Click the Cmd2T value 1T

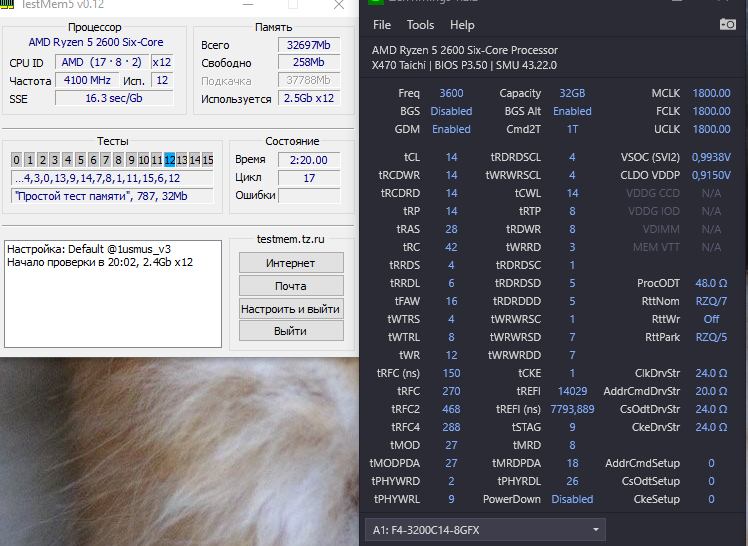[572, 129]
